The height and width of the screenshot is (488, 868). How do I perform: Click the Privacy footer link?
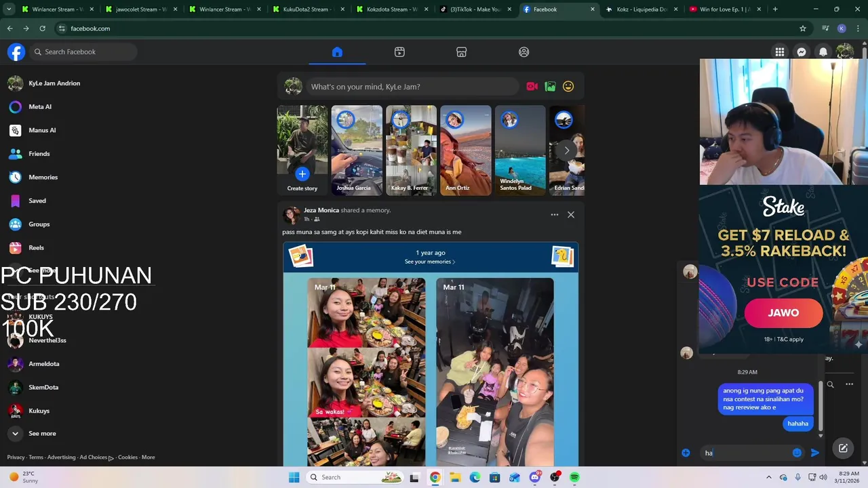coord(16,457)
